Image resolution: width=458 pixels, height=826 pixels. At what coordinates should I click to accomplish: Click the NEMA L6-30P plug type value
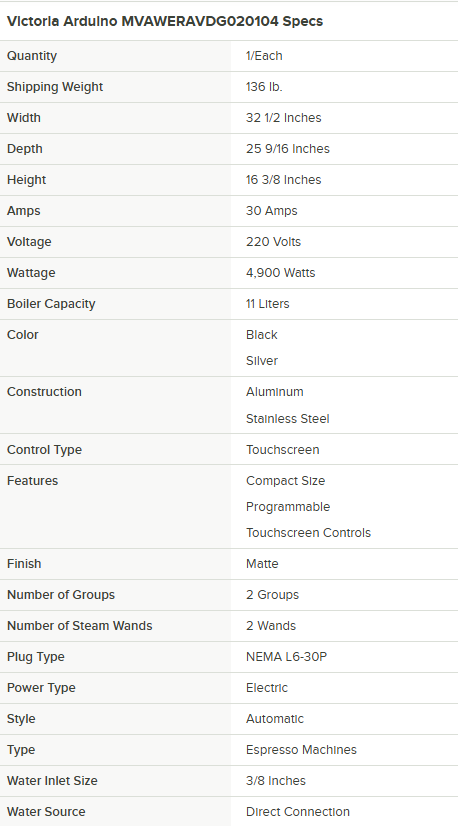coord(286,657)
